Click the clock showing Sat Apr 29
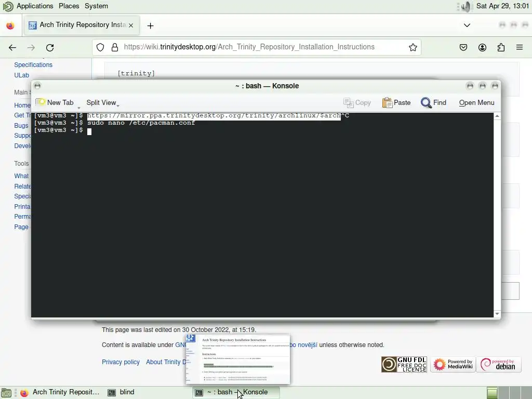This screenshot has height=399, width=532. coord(502,6)
